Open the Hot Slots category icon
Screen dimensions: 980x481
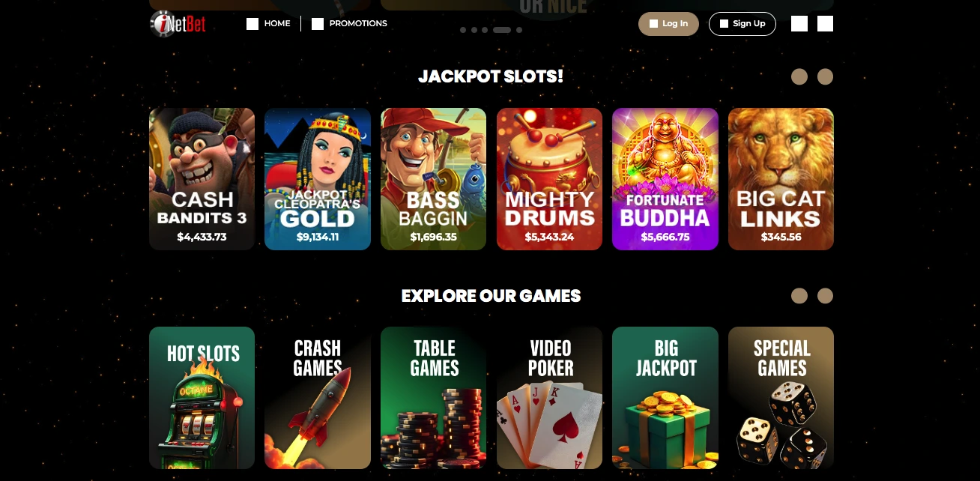point(202,398)
